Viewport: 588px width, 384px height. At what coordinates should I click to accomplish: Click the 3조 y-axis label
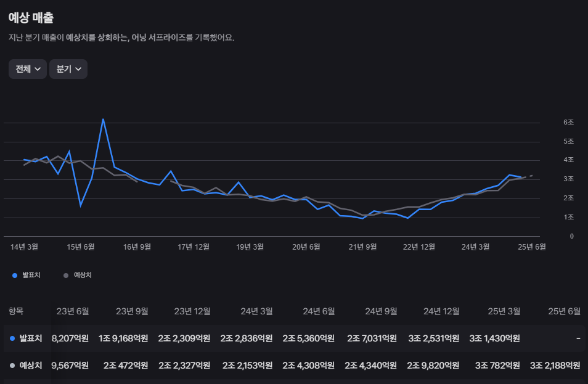click(x=568, y=179)
